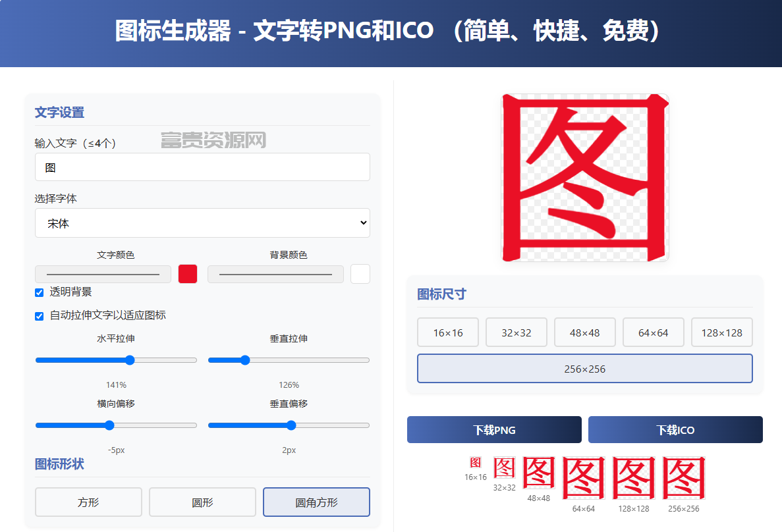Click the large 图 icon preview
Image resolution: width=782 pixels, height=532 pixels.
[x=585, y=178]
